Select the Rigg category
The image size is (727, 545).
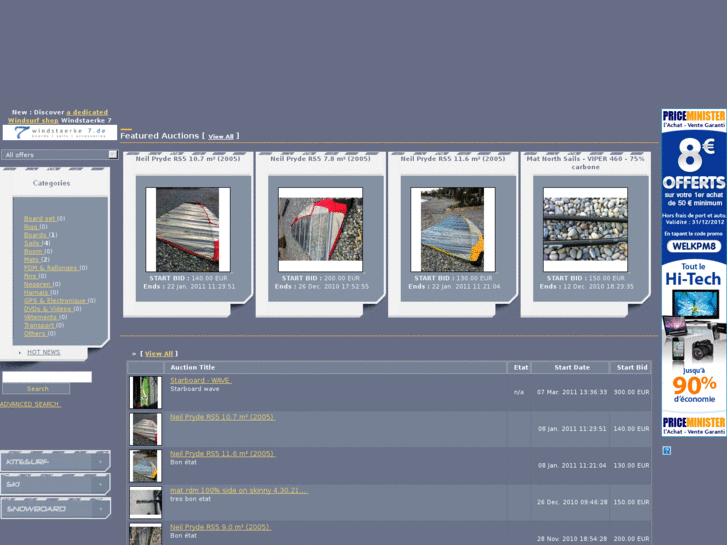pos(31,227)
